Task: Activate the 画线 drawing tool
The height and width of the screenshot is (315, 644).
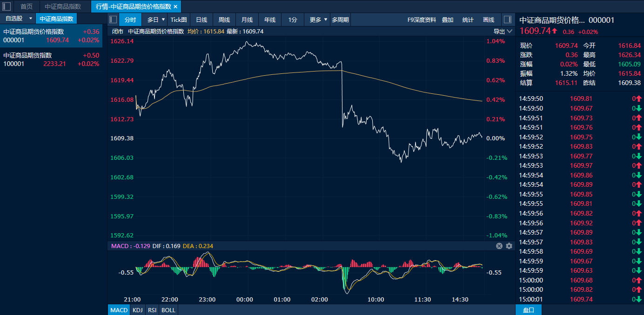Action: pos(489,20)
